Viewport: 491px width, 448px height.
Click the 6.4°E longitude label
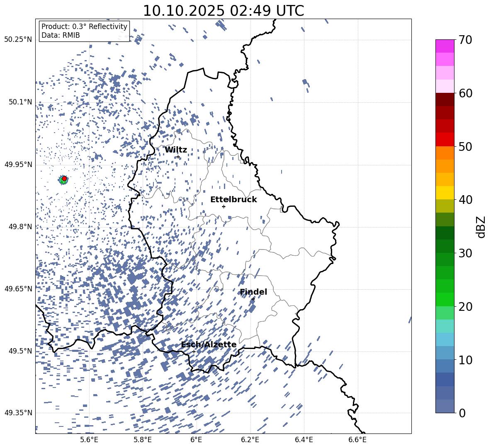click(x=304, y=440)
